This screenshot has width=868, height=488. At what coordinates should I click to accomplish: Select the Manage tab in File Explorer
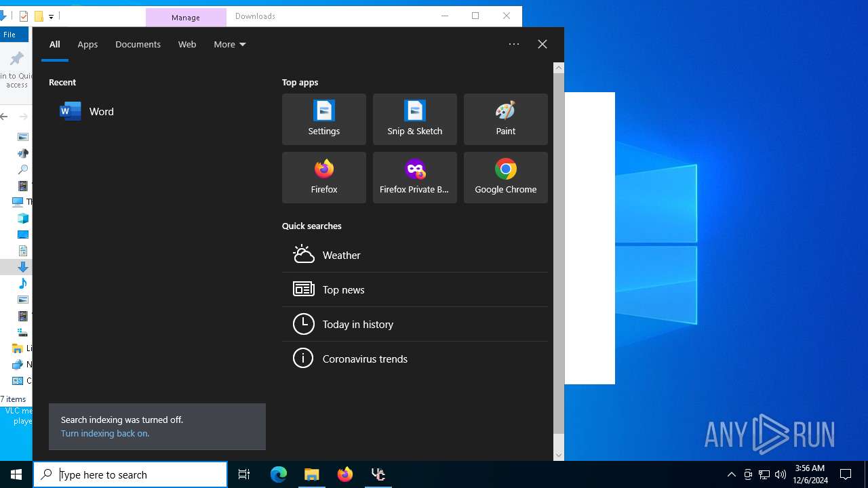pyautogui.click(x=186, y=17)
